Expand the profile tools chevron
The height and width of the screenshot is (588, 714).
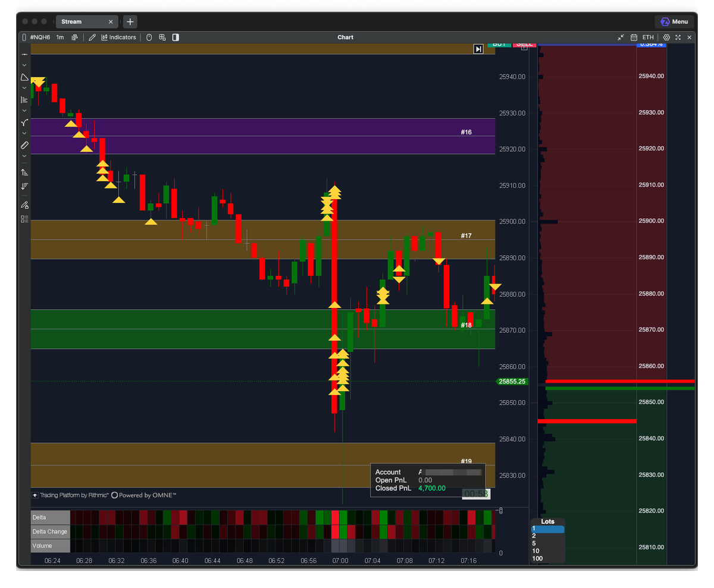pyautogui.click(x=24, y=111)
